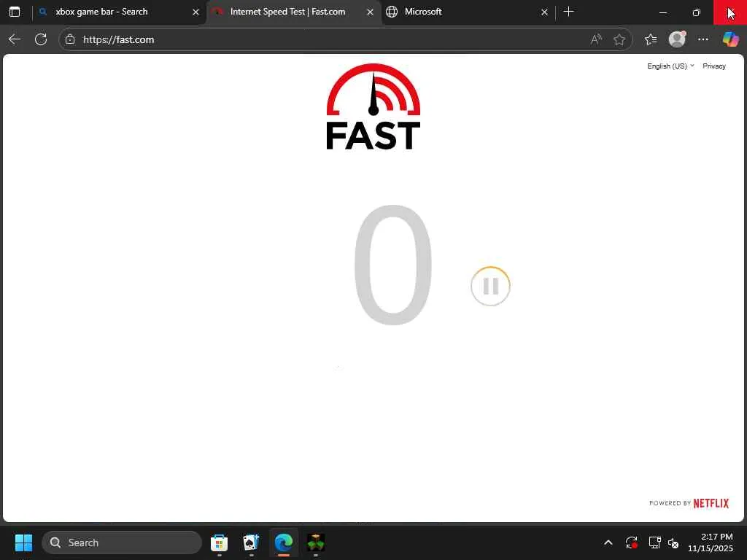Refresh the fast.com page
Viewport: 747px width, 560px height.
[41, 39]
